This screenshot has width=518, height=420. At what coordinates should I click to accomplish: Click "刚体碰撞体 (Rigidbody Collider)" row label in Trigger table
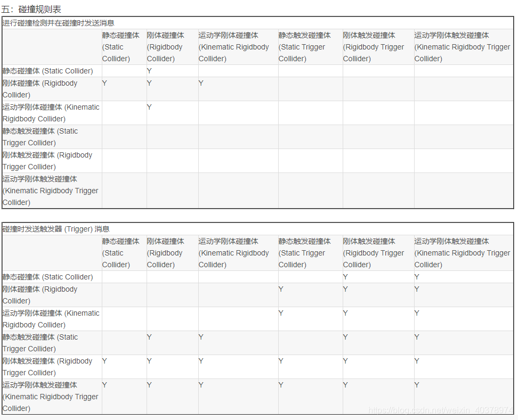[39, 295]
